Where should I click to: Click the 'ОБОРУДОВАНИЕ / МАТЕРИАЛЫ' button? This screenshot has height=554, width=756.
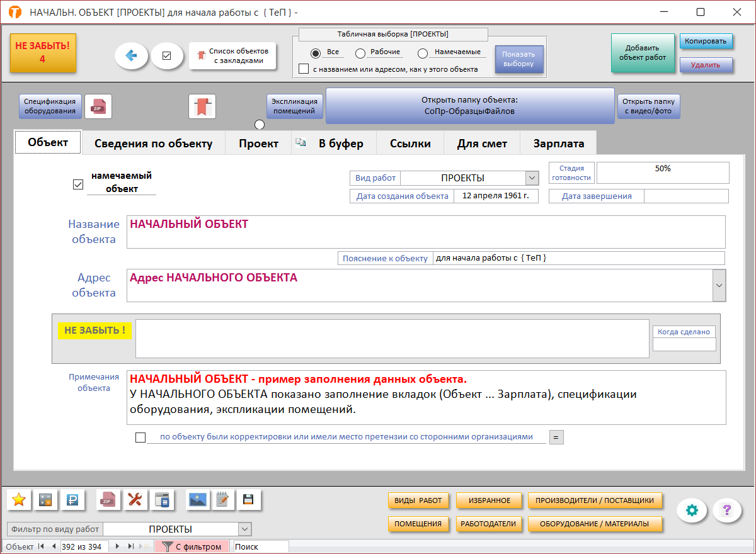click(595, 524)
